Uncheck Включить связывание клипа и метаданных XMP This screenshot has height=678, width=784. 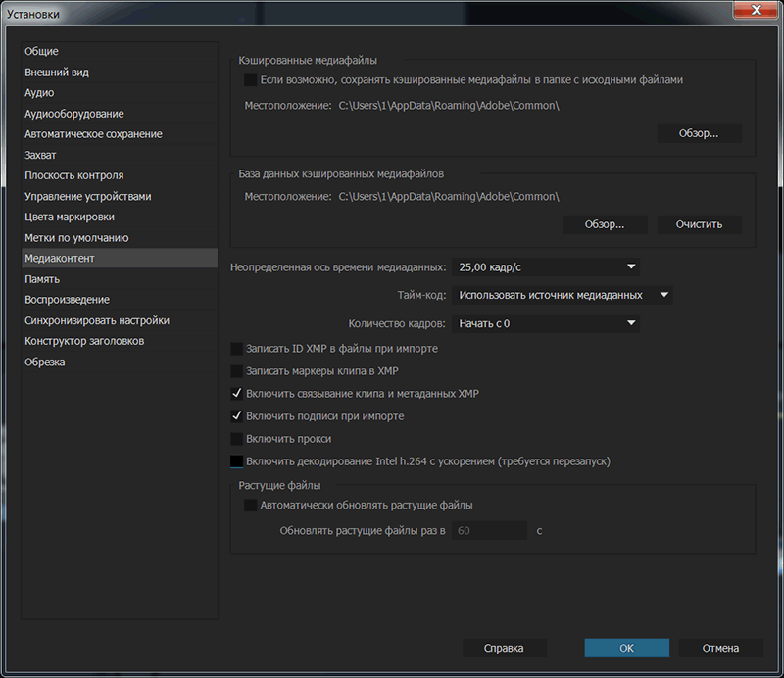236,394
